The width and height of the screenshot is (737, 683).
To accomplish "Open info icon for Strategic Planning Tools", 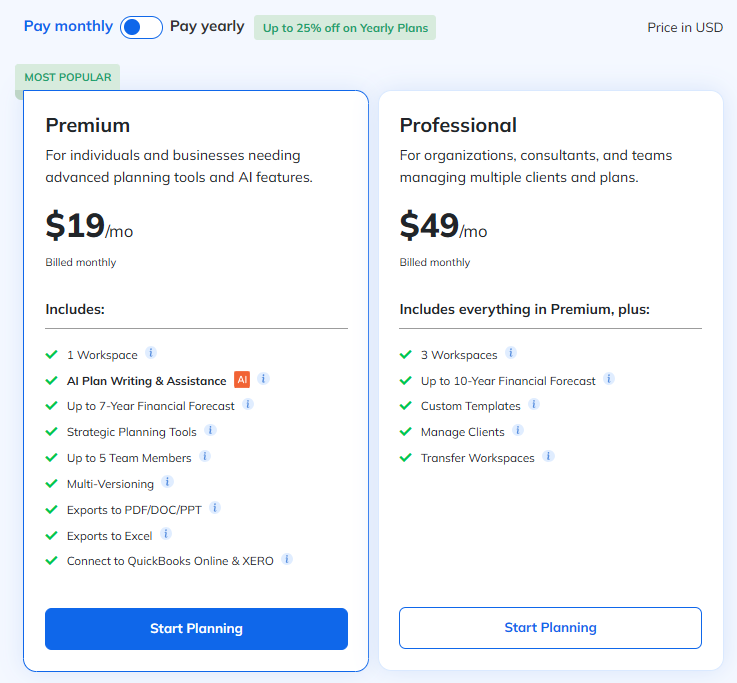I will pos(210,431).
